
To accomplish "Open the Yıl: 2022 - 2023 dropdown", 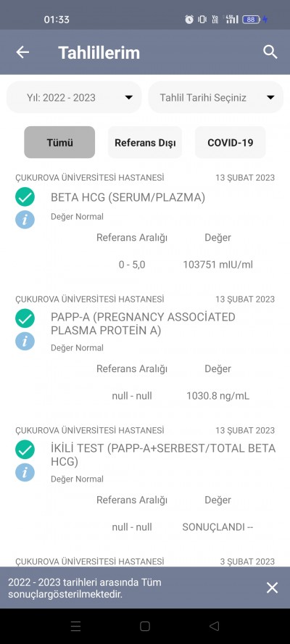I will 74,97.
